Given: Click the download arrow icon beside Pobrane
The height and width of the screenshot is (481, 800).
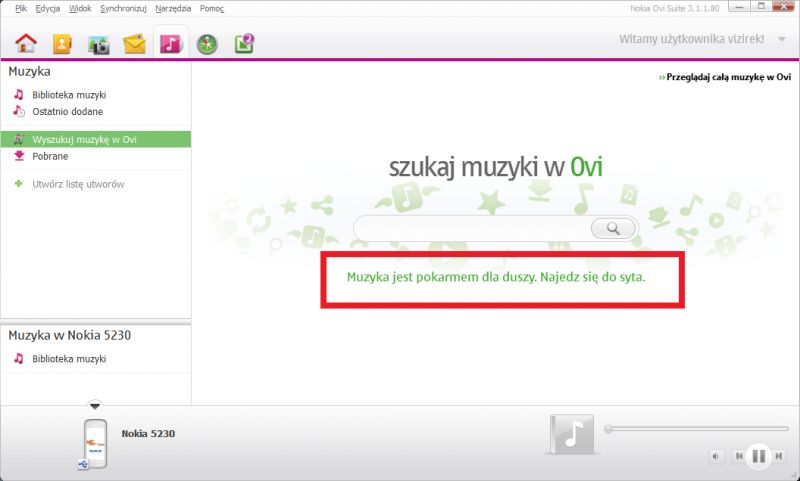Looking at the screenshot, I should [19, 156].
